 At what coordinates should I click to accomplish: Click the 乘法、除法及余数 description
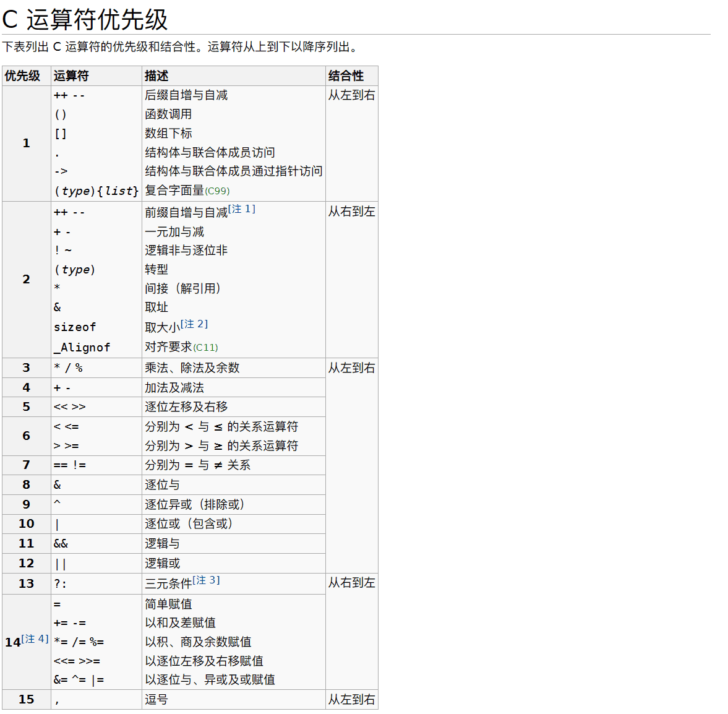pos(192,368)
